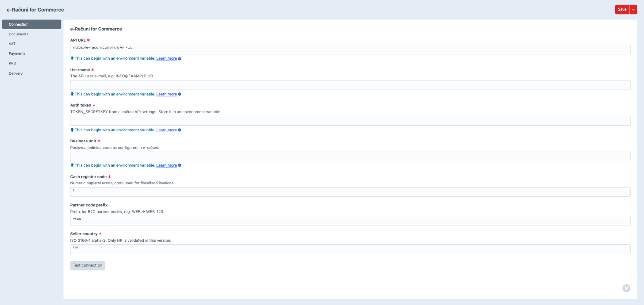Click the 'Poslovna jedinica code' hint text
Screen dimensions: 644x305
click(115, 148)
